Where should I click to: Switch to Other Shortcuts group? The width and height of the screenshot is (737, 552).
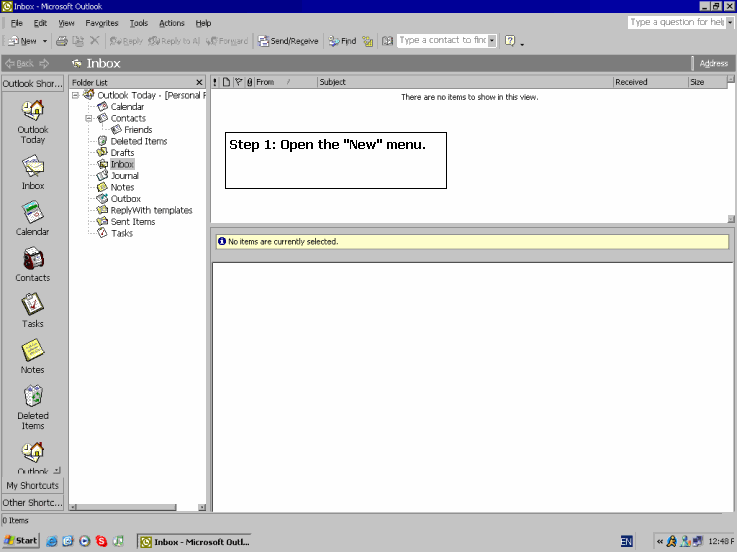coord(32,503)
